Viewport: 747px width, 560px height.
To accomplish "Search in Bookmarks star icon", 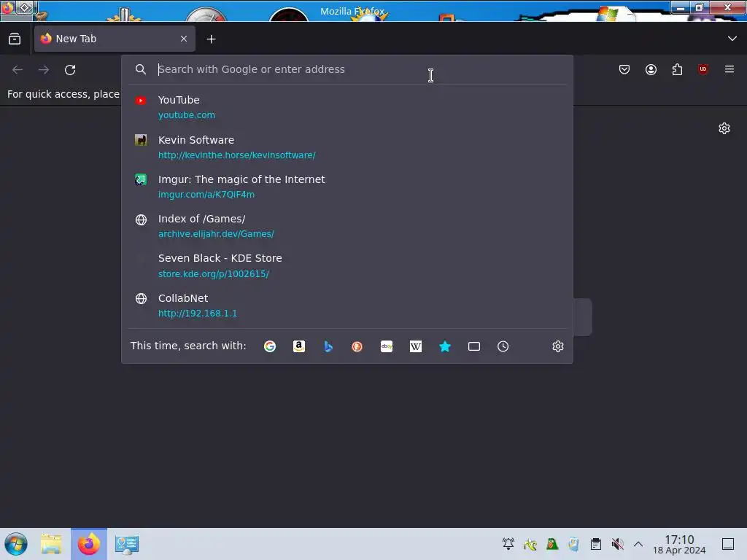I will tap(445, 346).
